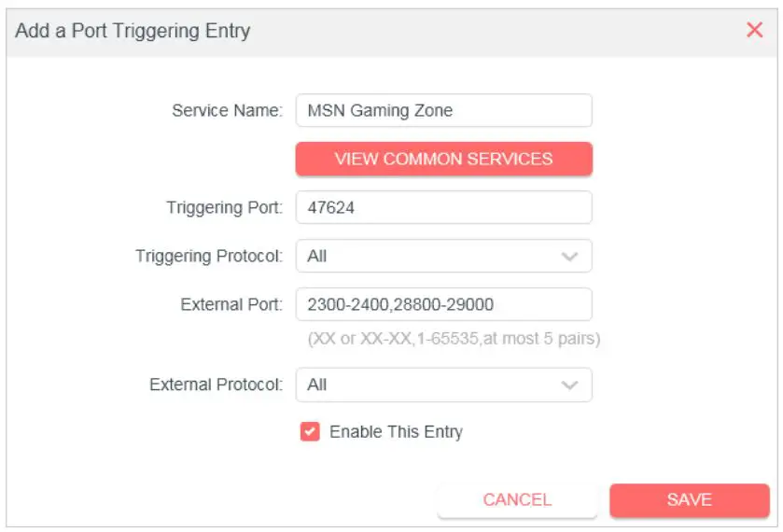Click the Enable This Entry label text
Screen dimensions: 783x532
[396, 431]
